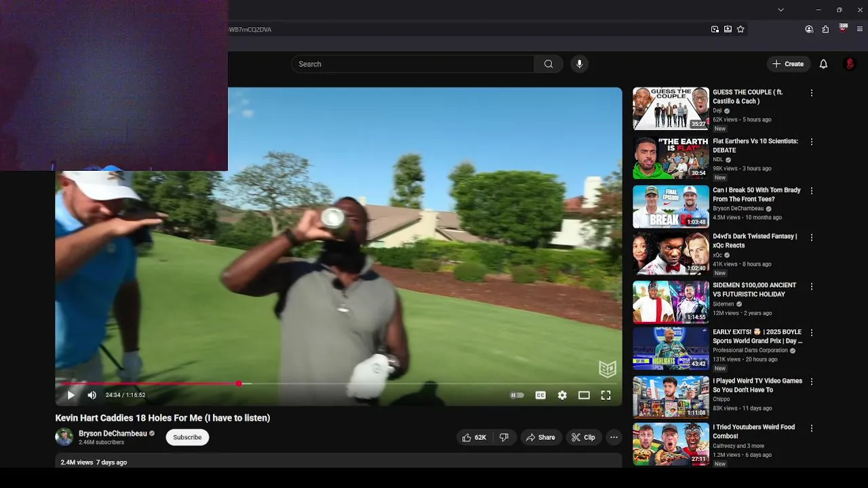Open options for Weird TV Video Games
Viewport: 868px width, 488px height.
pyautogui.click(x=811, y=382)
